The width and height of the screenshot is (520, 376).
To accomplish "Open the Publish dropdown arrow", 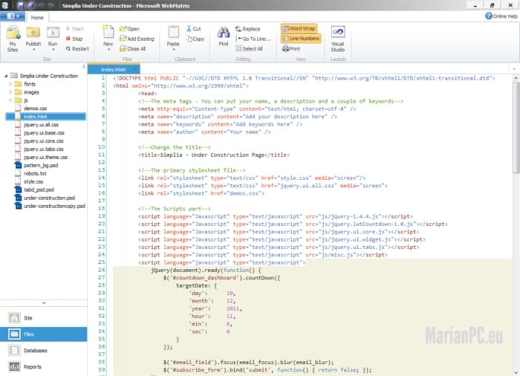I will pos(33,50).
